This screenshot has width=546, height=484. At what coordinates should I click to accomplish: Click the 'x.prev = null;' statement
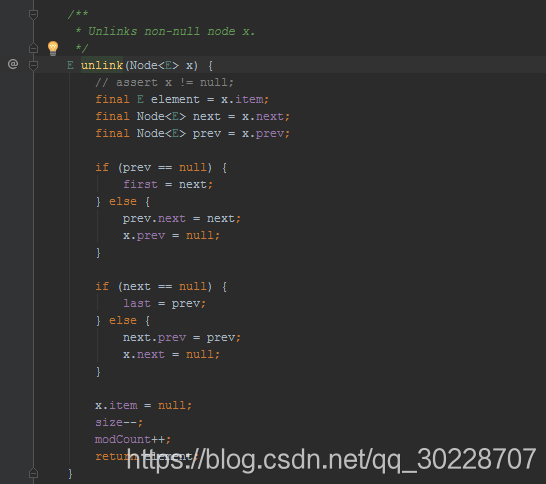tap(171, 236)
